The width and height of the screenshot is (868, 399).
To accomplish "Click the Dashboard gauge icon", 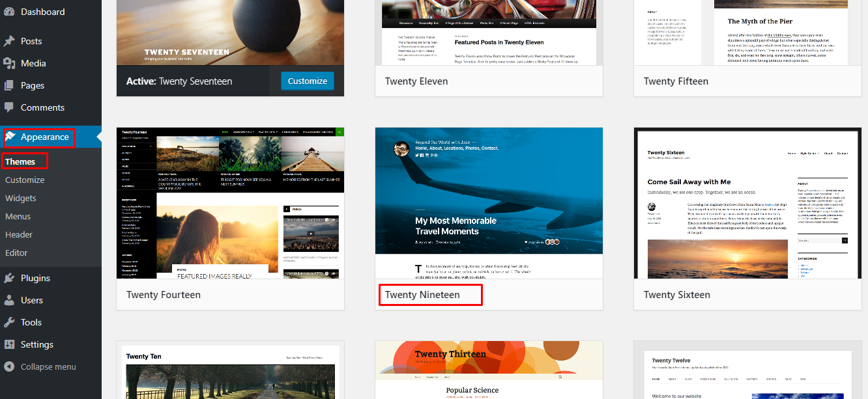I will pyautogui.click(x=9, y=12).
